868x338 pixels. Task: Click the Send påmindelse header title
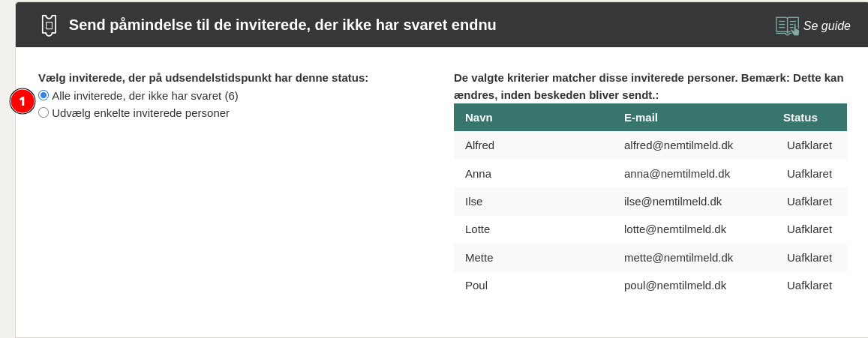[282, 25]
